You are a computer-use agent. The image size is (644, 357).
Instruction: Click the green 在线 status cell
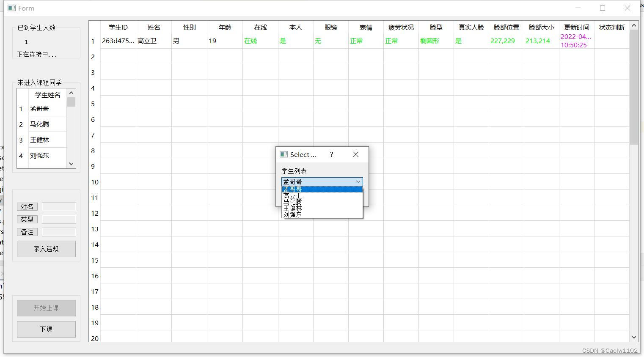260,41
